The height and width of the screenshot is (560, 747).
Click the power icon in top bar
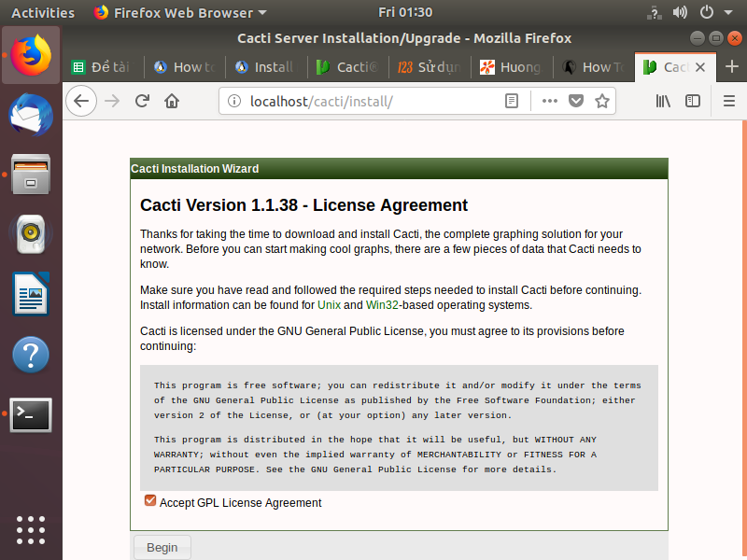click(x=707, y=12)
